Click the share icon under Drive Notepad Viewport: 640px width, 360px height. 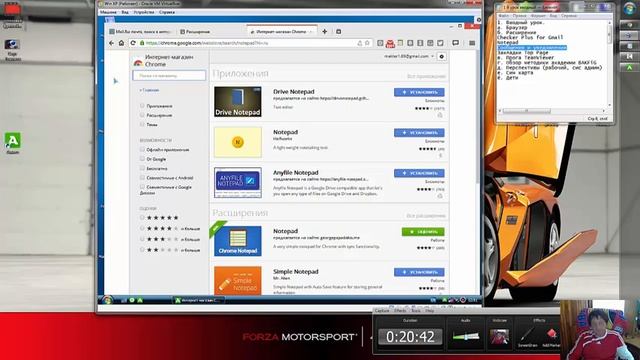click(440, 116)
